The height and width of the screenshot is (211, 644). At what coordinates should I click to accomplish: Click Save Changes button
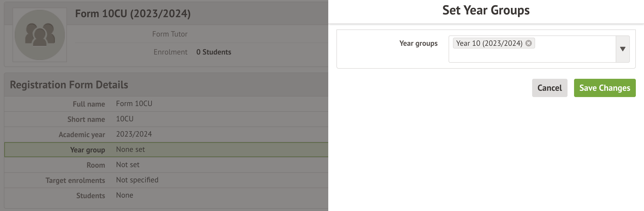[605, 88]
